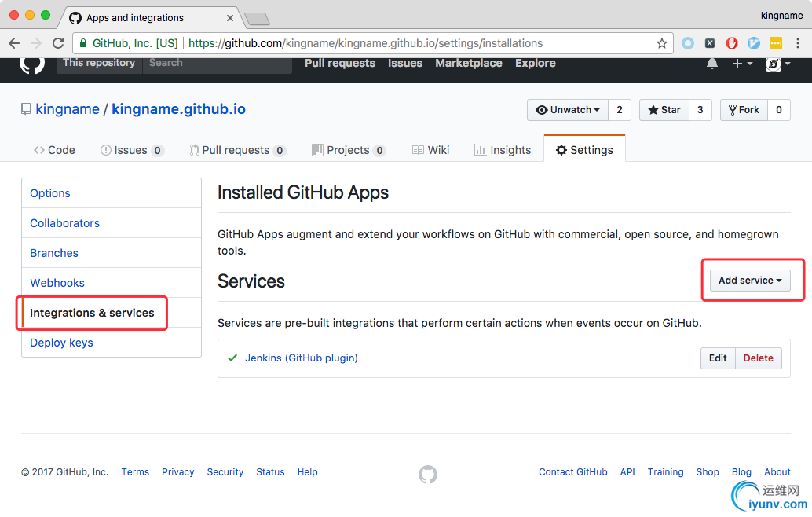Select the Settings tab
This screenshot has width=812, height=517.
tap(585, 150)
